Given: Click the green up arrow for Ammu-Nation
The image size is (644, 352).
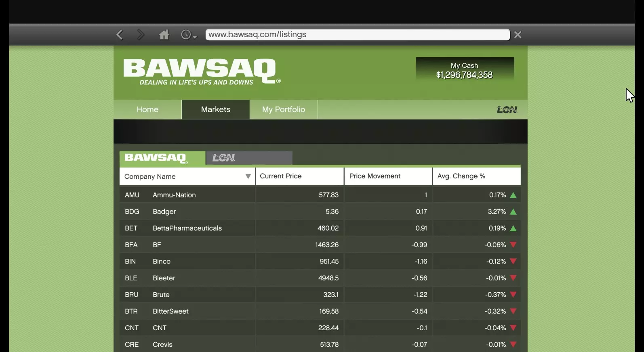Looking at the screenshot, I should [x=513, y=195].
